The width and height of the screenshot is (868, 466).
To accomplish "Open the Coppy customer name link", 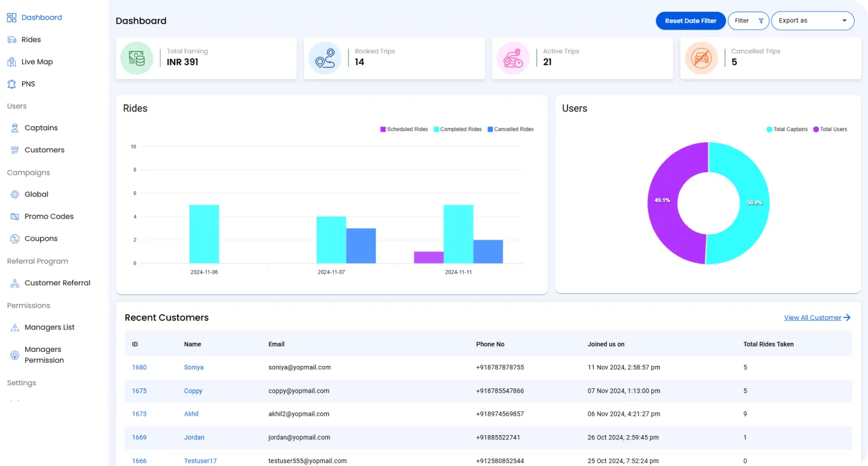I will [193, 391].
